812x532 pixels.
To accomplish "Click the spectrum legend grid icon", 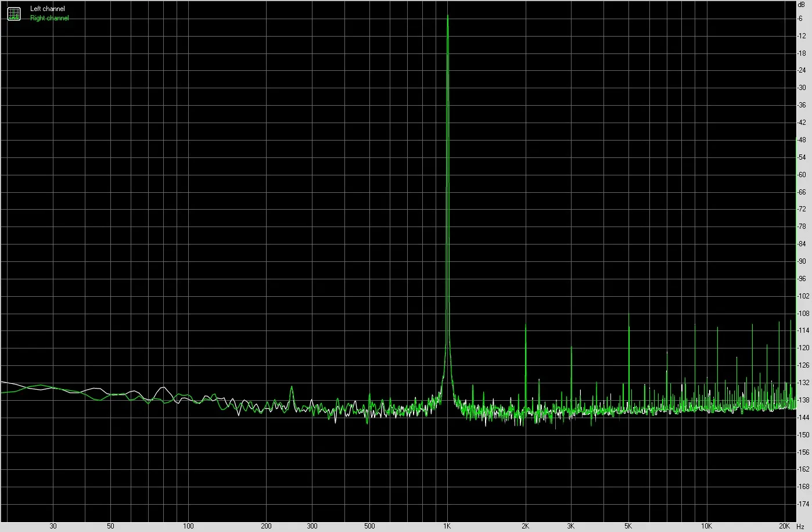I will point(13,13).
